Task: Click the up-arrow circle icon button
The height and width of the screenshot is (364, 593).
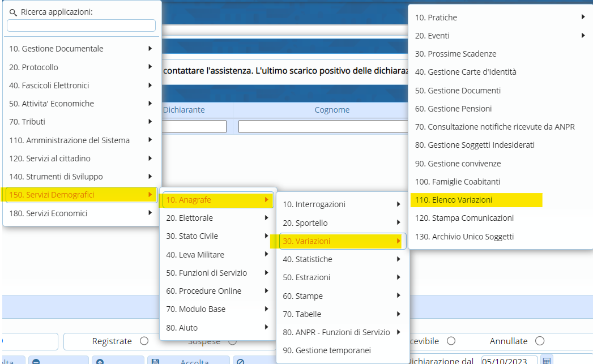Action: click(x=100, y=361)
